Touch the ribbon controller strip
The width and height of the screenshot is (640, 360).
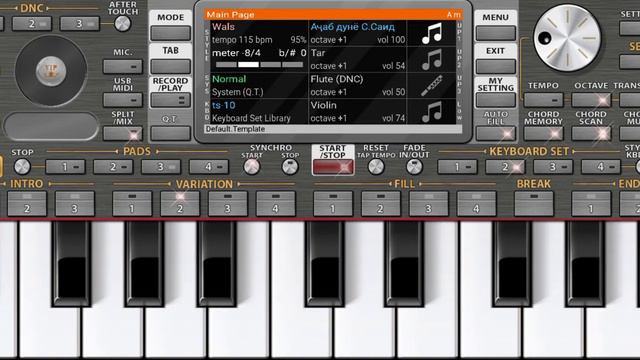click(x=51, y=126)
